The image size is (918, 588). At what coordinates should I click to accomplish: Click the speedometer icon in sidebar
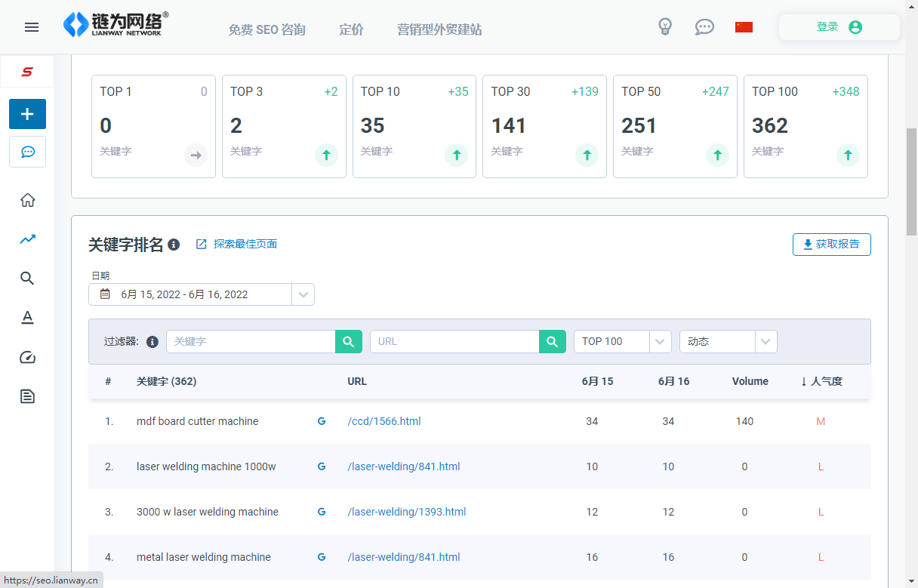coord(28,357)
